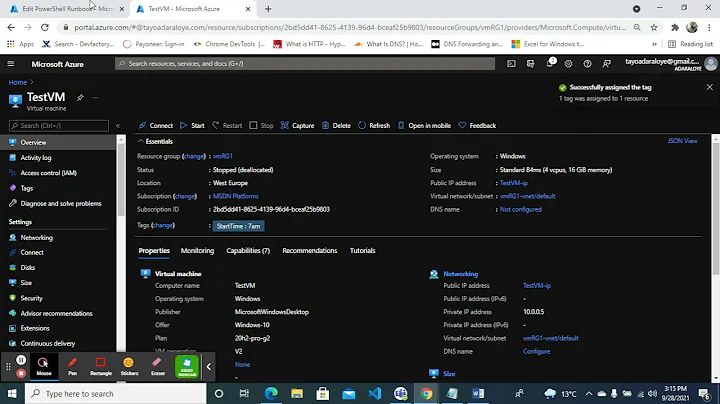Open vmRG1-vnet/default link in Essentials
720x404 pixels.
coord(527,196)
